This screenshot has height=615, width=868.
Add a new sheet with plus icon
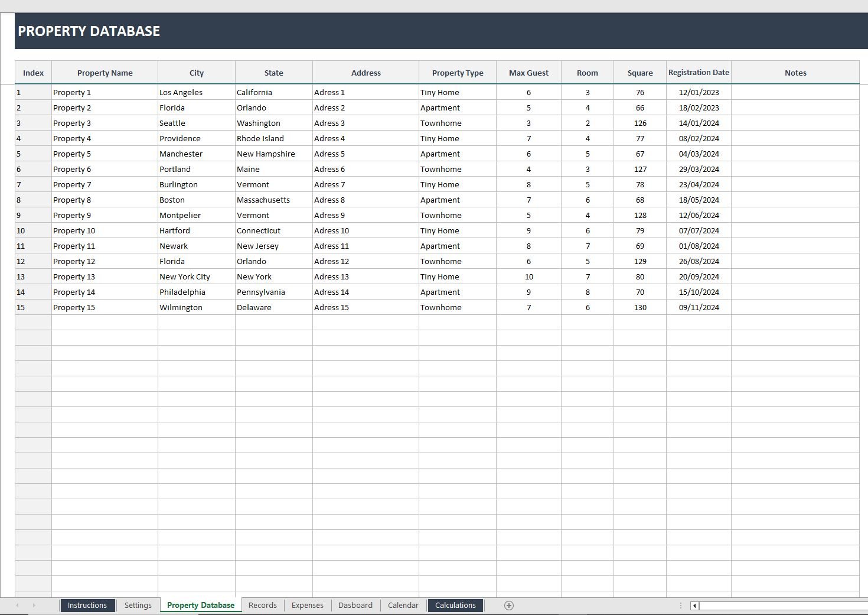pos(509,606)
